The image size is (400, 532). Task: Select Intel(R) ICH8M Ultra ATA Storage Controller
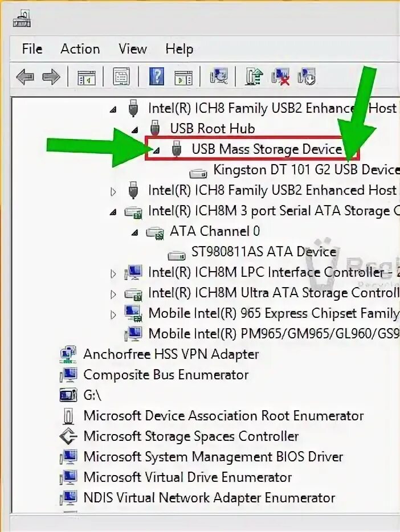pos(274,292)
